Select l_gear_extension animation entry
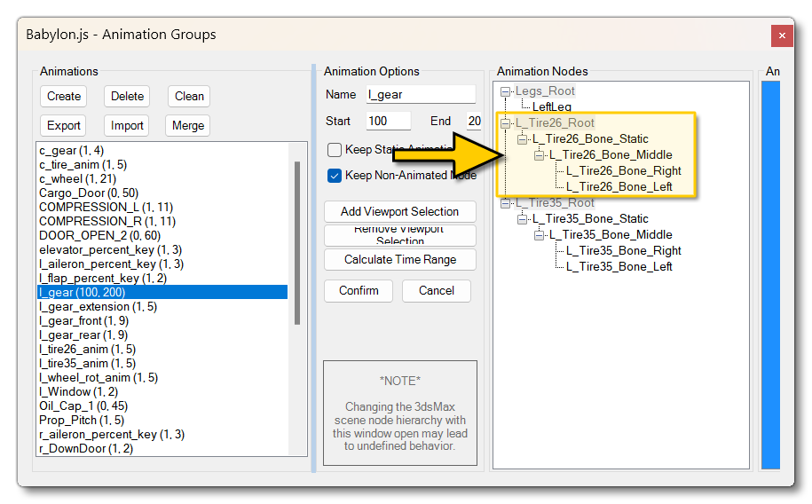This screenshot has height=504, width=812. click(98, 306)
